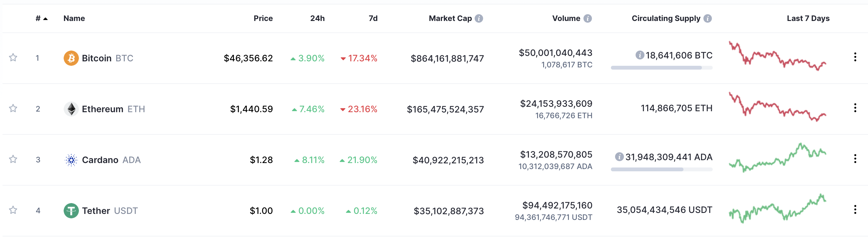
Task: Click Cardano circulating supply progress bar
Action: point(661,169)
